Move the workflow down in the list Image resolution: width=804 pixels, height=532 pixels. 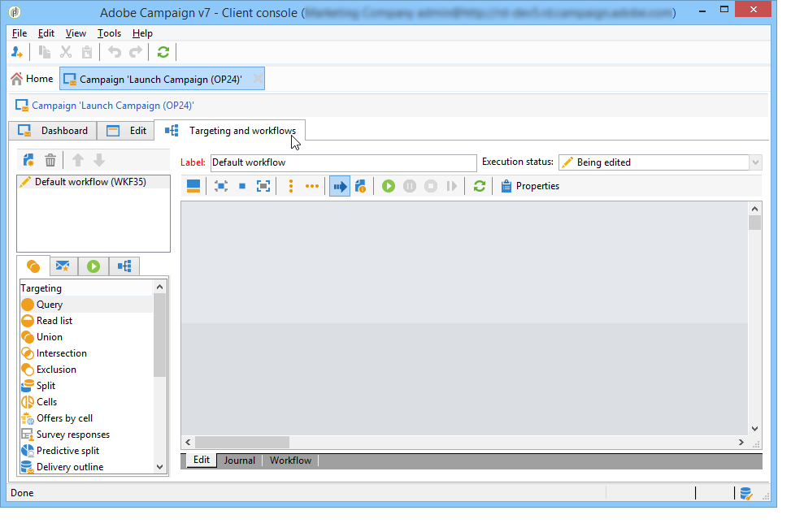[99, 161]
